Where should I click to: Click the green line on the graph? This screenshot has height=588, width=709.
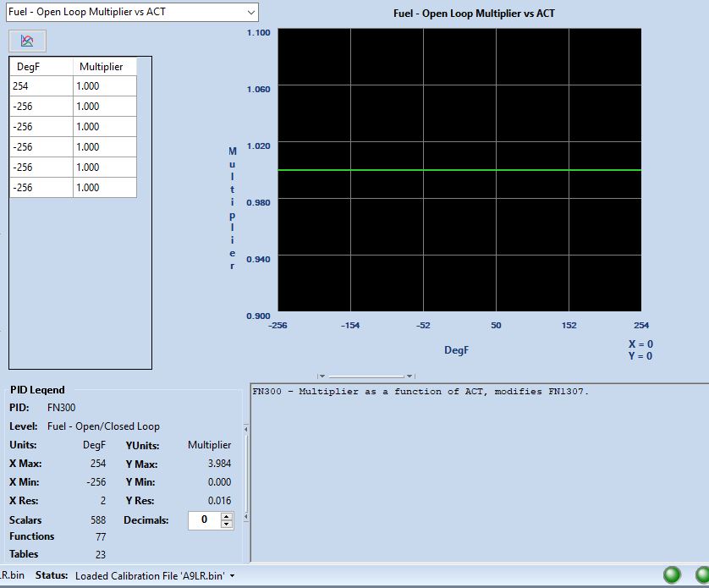click(x=459, y=170)
